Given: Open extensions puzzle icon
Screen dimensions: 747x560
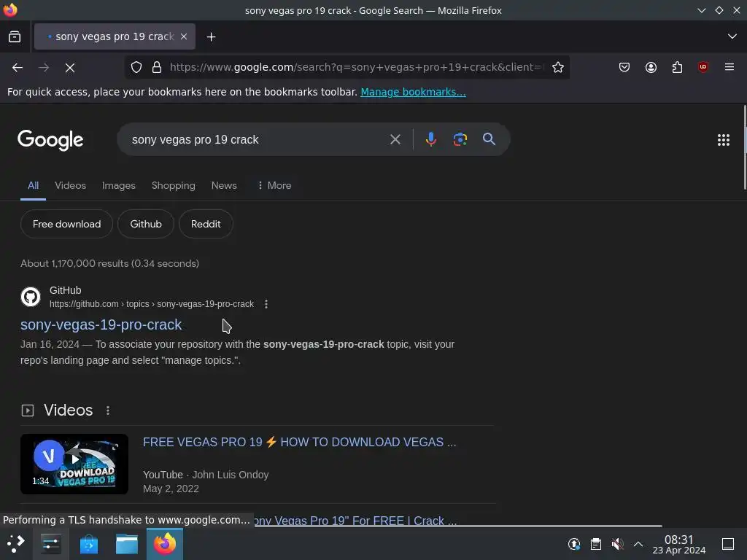Looking at the screenshot, I should [x=677, y=68].
